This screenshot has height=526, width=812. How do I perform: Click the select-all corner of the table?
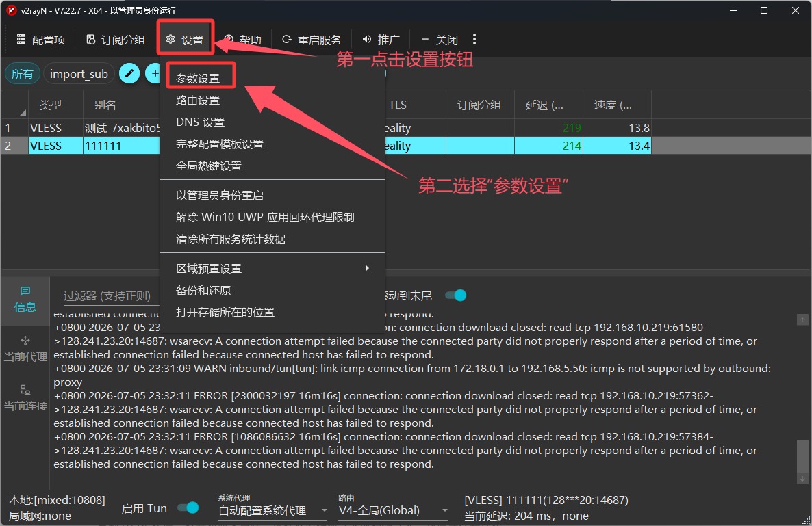point(14,105)
